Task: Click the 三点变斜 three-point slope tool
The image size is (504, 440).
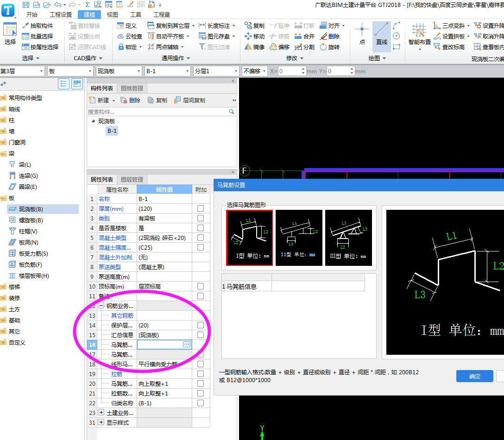Action: coord(451,26)
